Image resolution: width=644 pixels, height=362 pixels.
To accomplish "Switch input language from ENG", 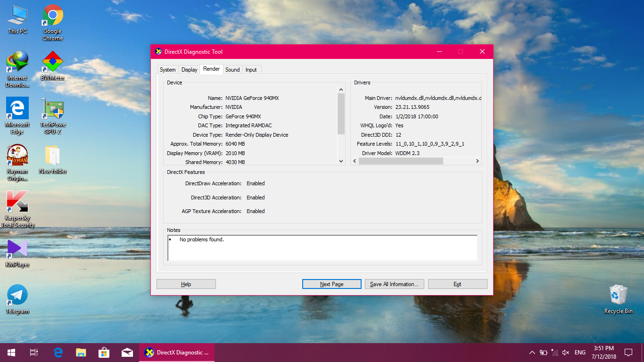I will [x=580, y=353].
